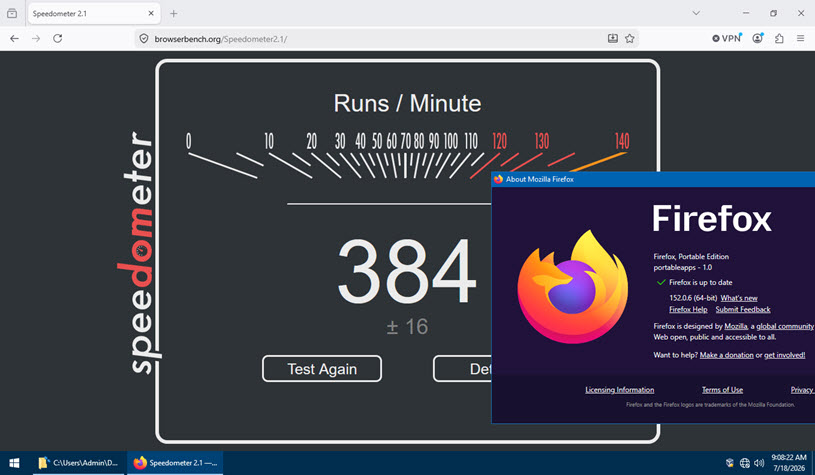The height and width of the screenshot is (475, 815).
Task: Click the Runs / Minute heading
Action: click(x=408, y=103)
